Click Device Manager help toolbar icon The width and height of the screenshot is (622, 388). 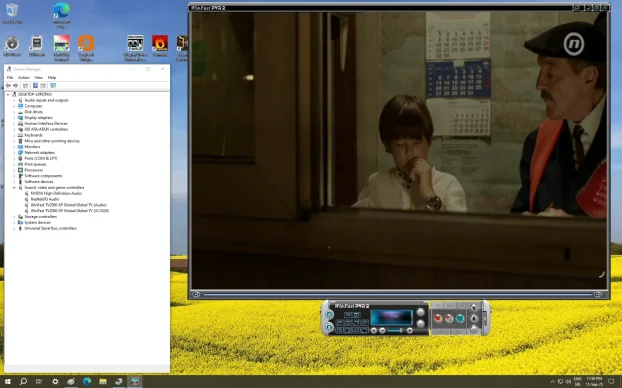(x=35, y=86)
